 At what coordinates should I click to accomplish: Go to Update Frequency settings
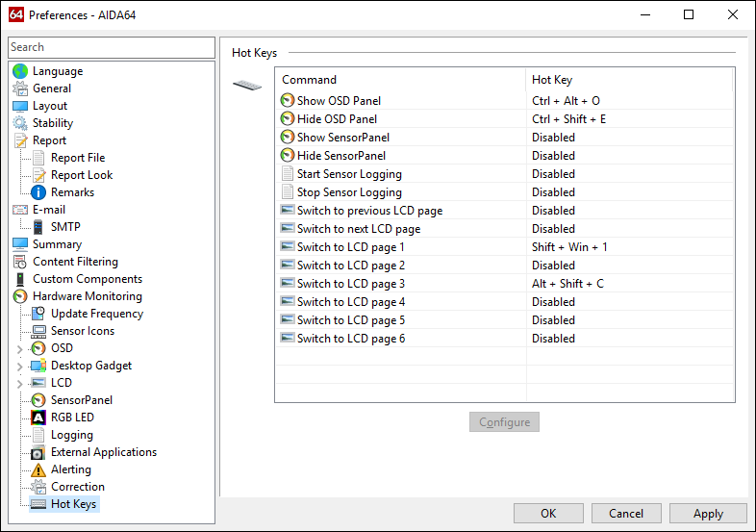pos(96,314)
